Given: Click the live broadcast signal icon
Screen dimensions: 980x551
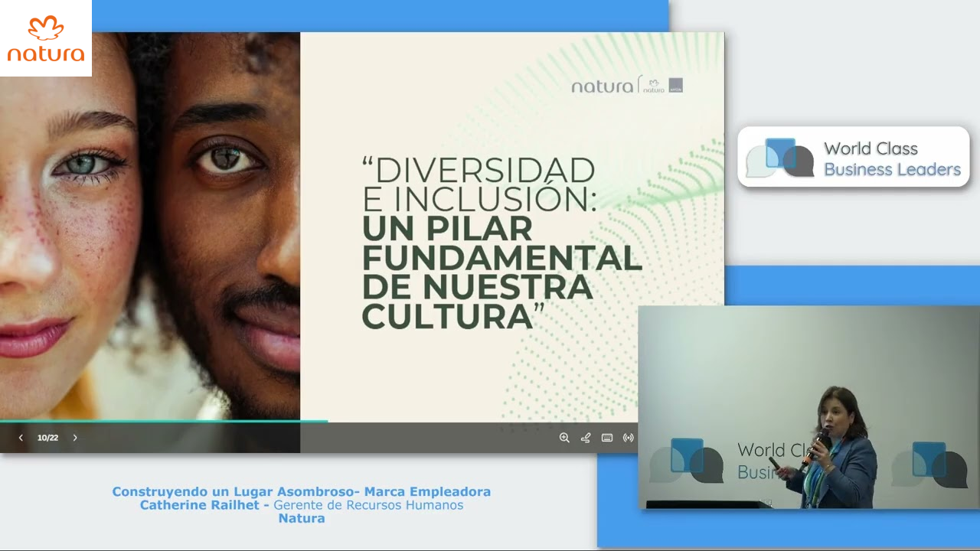Looking at the screenshot, I should click(629, 438).
